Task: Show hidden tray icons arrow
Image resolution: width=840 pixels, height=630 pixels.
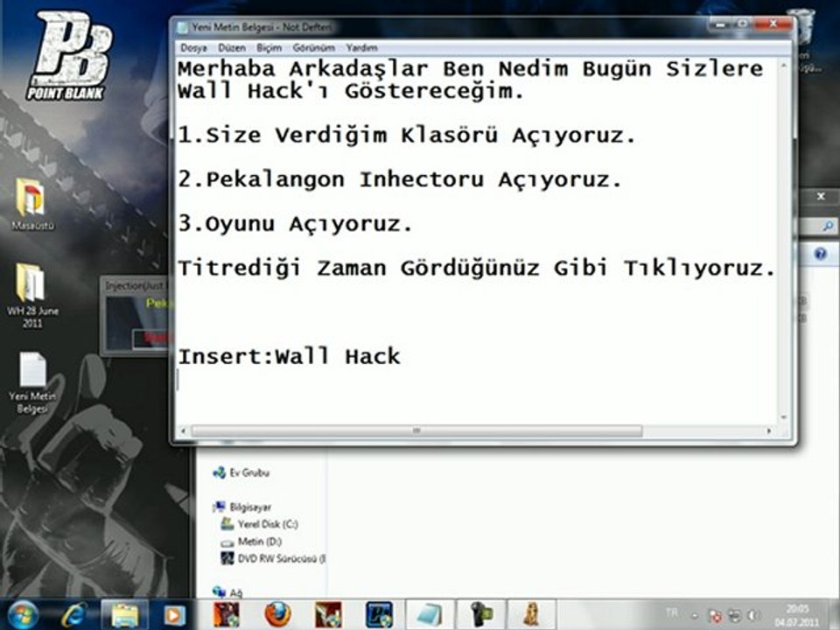Action: click(694, 615)
